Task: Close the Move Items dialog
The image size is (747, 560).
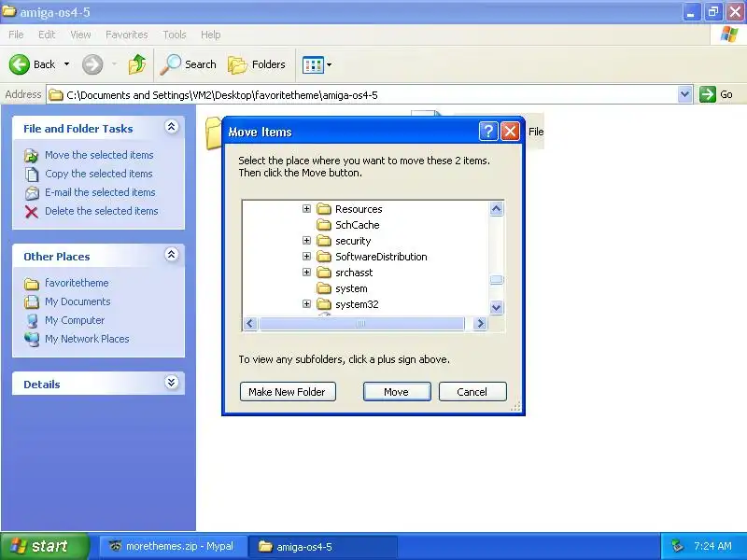Action: click(510, 131)
